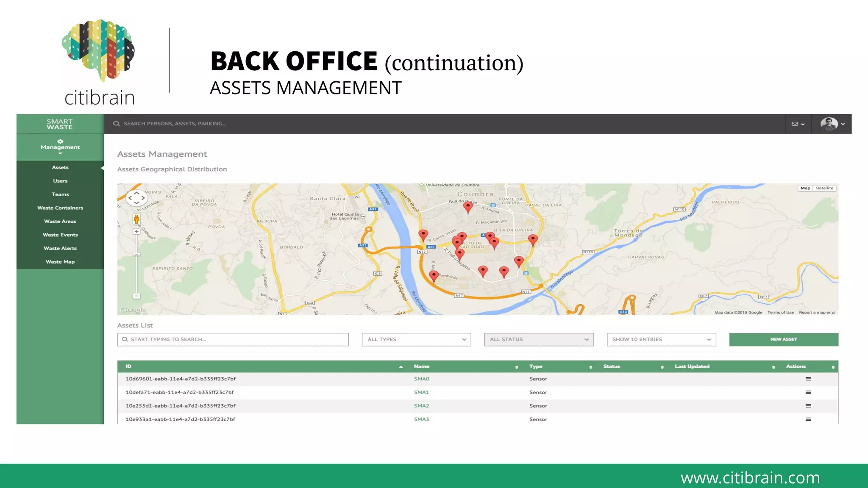Click the Terms of Use map link
Image resolution: width=868 pixels, height=488 pixels.
coord(780,313)
